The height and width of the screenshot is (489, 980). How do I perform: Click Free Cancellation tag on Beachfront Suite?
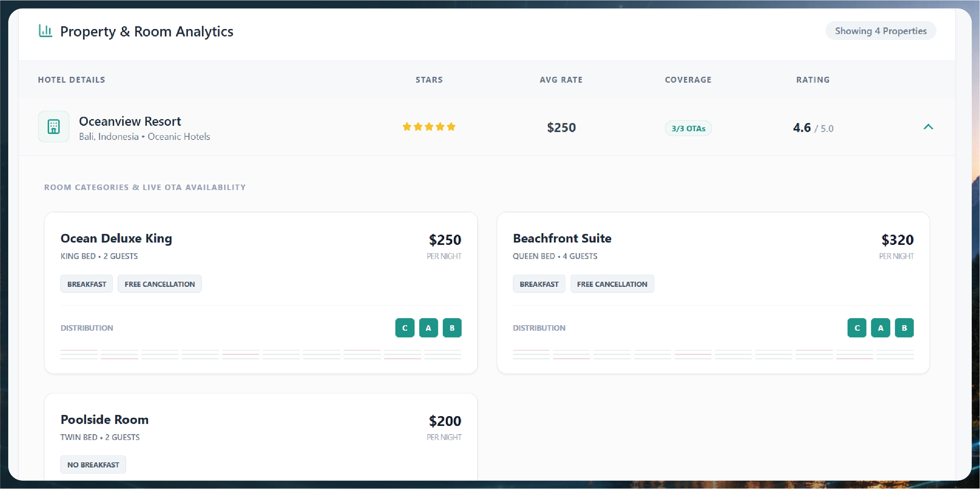[612, 284]
